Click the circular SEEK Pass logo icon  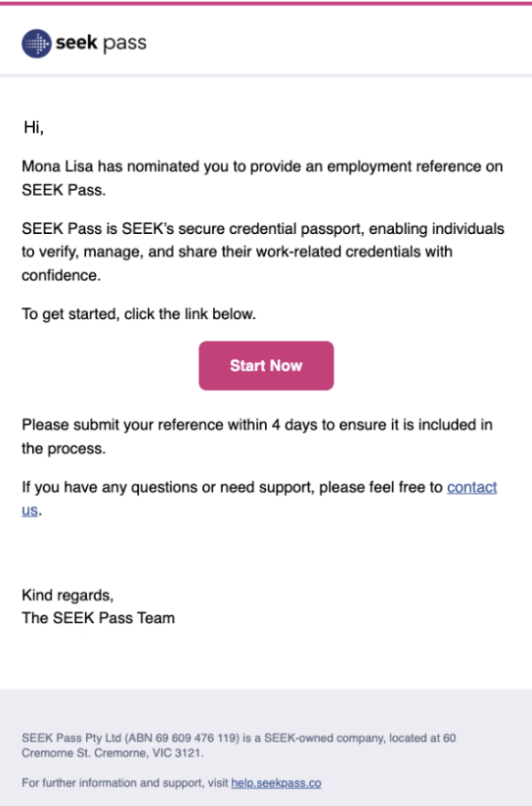(x=37, y=44)
